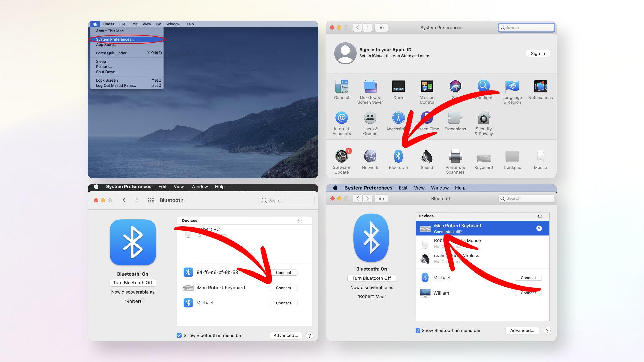The height and width of the screenshot is (362, 644).
Task: Expand the Devices section in Bluetooth panel
Action: coord(426,216)
